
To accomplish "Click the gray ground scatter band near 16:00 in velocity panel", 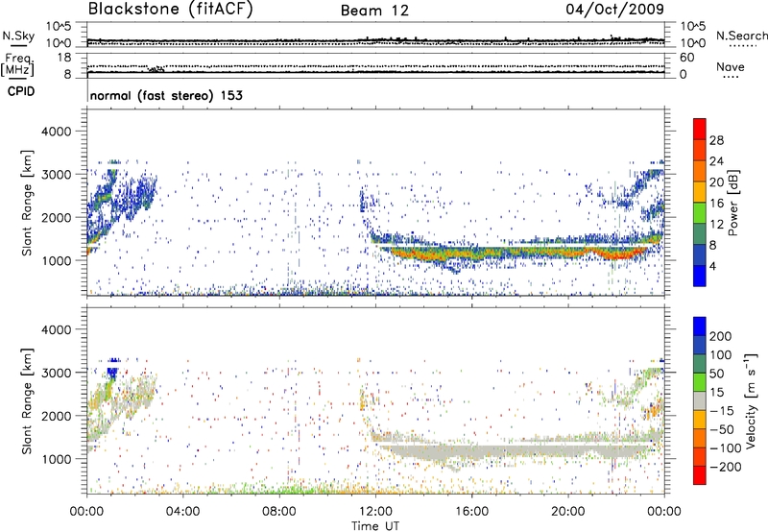I will 472,450.
